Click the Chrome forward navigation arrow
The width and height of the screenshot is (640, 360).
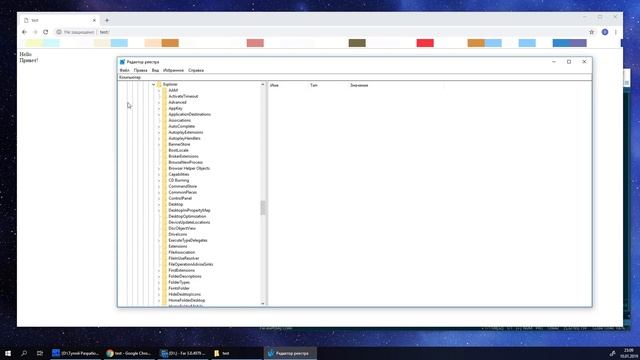coord(35,32)
